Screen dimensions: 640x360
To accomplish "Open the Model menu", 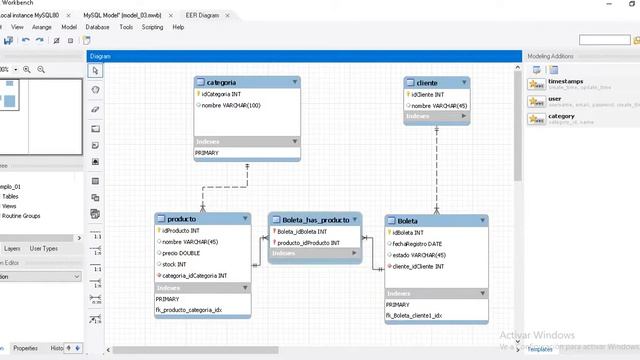I will pyautogui.click(x=69, y=27).
